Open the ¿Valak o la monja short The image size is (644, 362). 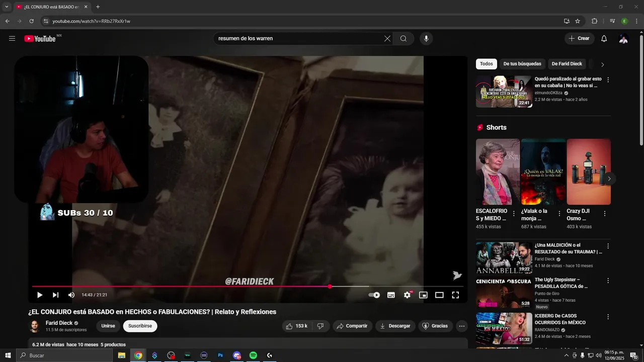click(x=543, y=172)
